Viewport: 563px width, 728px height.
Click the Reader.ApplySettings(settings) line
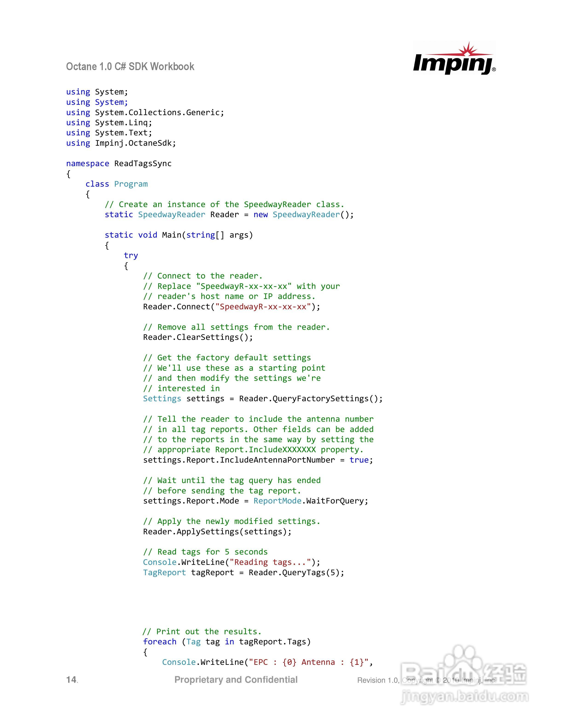click(x=217, y=532)
